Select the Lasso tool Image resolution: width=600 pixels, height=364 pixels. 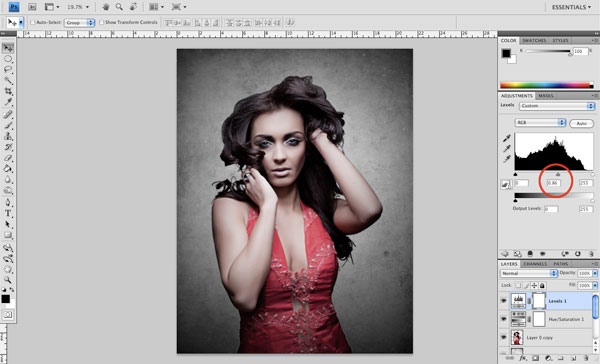[8, 70]
